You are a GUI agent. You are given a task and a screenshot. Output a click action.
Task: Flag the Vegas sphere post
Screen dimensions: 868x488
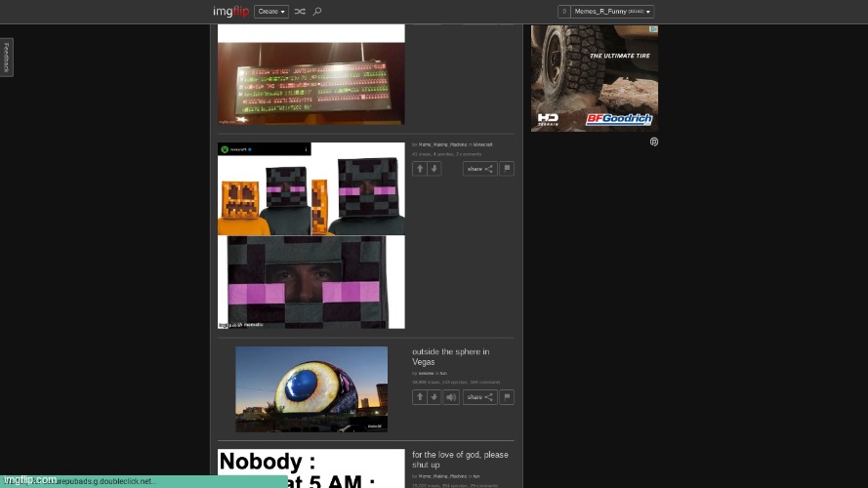[507, 397]
